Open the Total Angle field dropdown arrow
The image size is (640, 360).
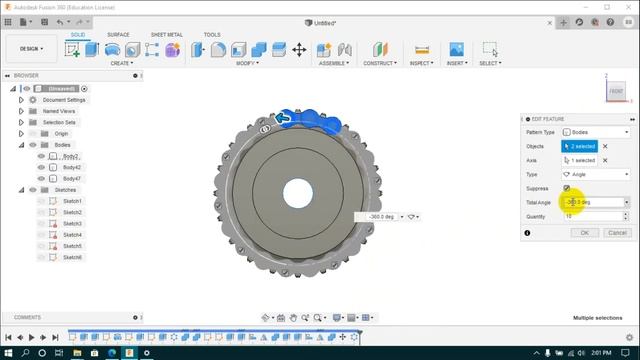[627, 202]
